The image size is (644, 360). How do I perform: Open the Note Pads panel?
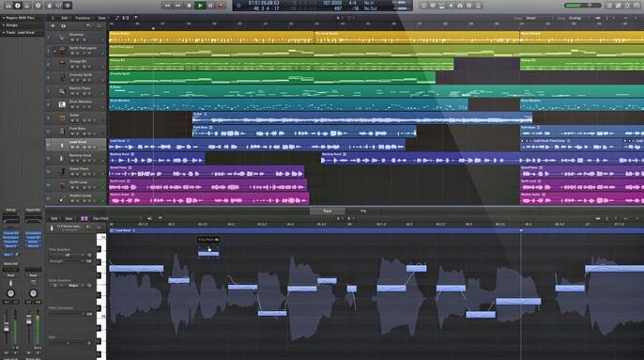click(618, 6)
